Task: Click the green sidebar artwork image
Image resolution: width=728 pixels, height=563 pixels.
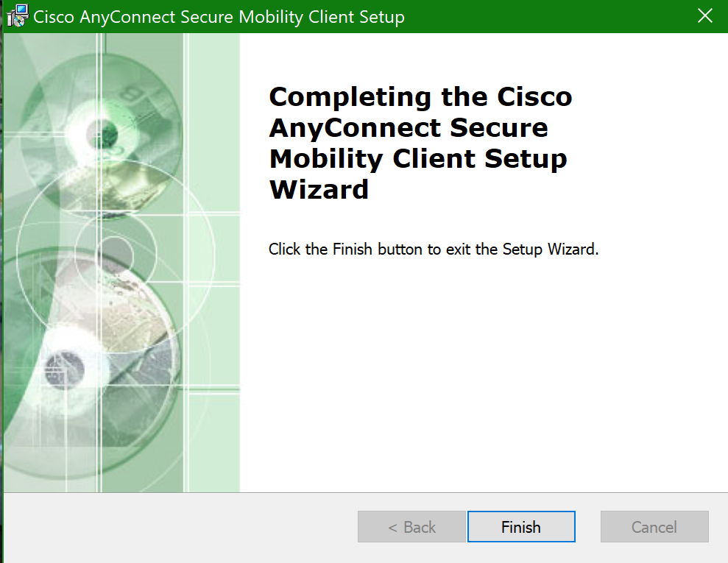Action: click(121, 265)
